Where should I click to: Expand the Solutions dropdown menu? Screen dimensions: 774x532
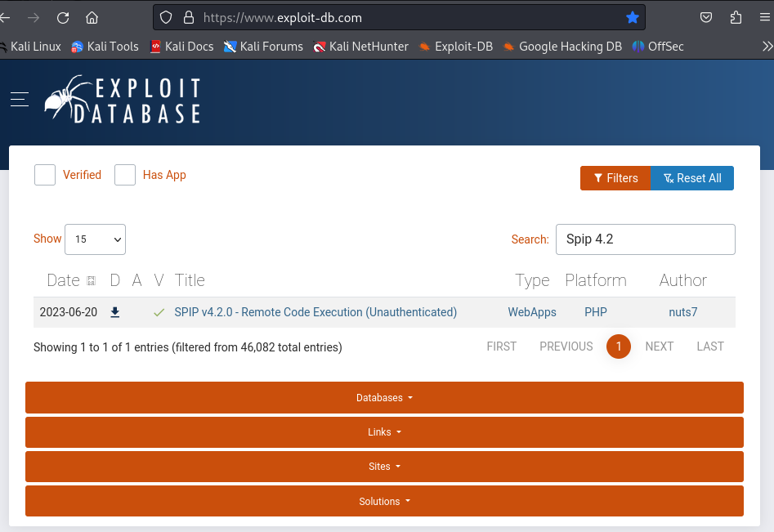coord(384,501)
